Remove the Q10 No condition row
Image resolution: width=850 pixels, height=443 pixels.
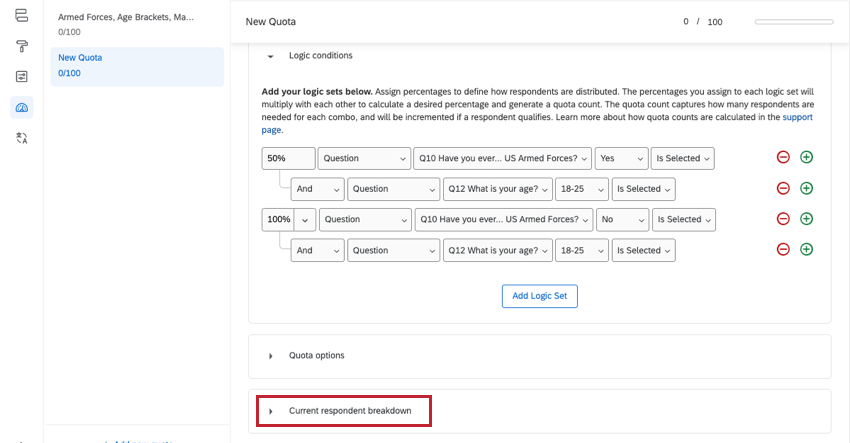[x=783, y=219]
